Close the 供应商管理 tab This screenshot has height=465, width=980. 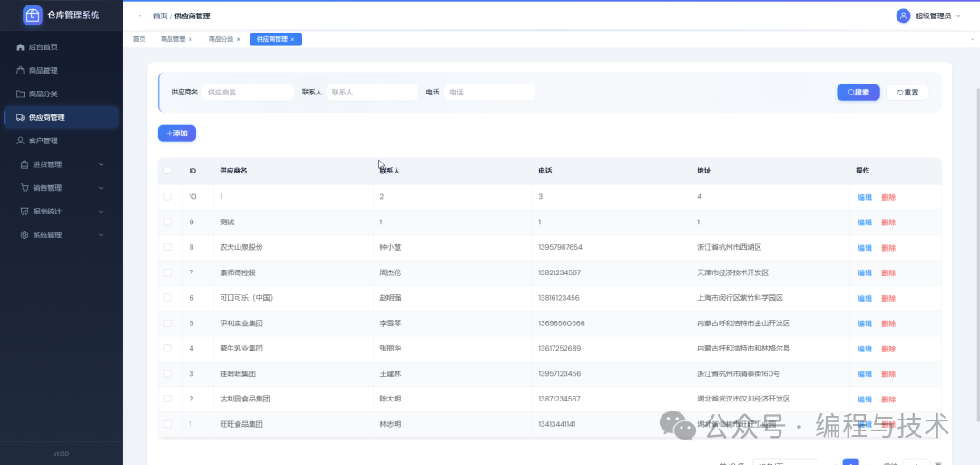coord(292,39)
